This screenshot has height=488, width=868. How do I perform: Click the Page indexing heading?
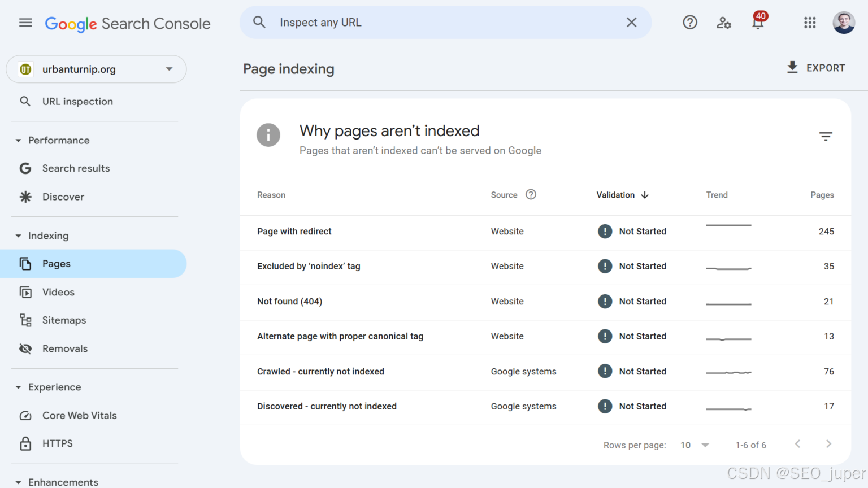tap(289, 69)
